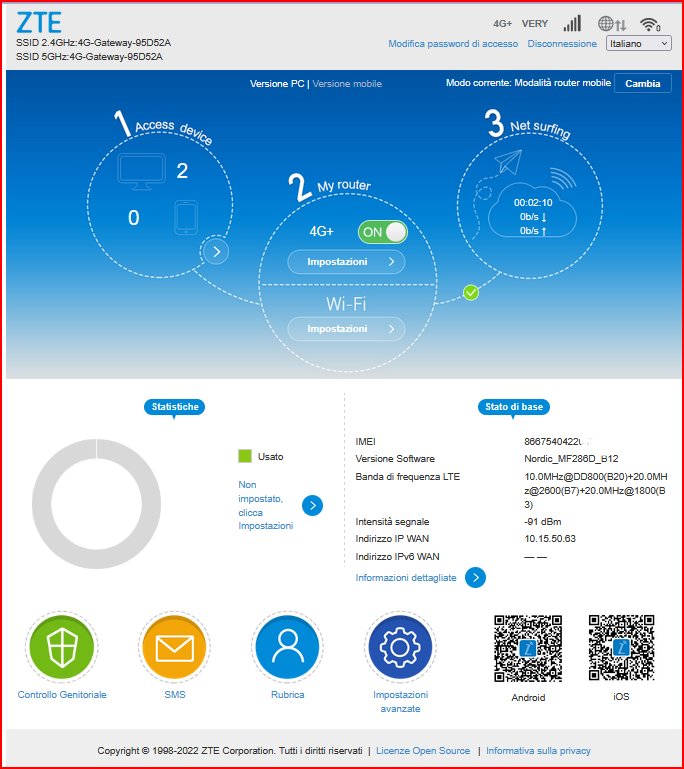This screenshot has width=684, height=769.
Task: Open statistics settings arrow next to Non impostato
Action: 313,505
